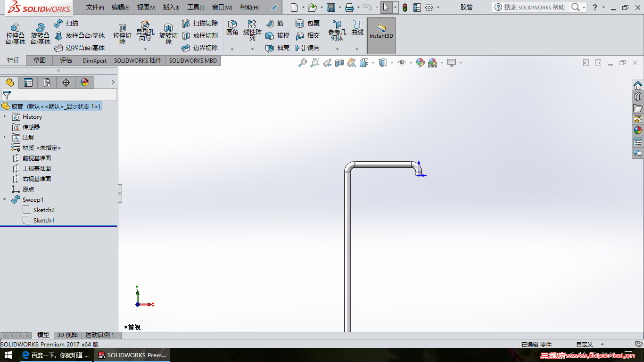Pick the 边界切除 boundary cut tool

(x=199, y=48)
